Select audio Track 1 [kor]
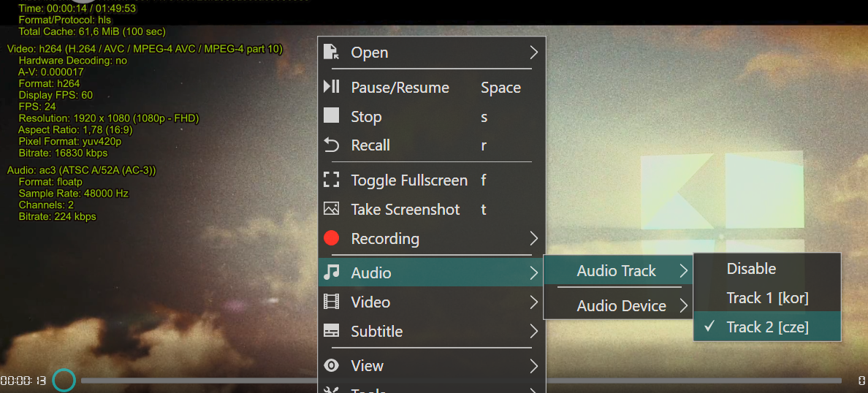Image resolution: width=868 pixels, height=393 pixels. [x=767, y=298]
